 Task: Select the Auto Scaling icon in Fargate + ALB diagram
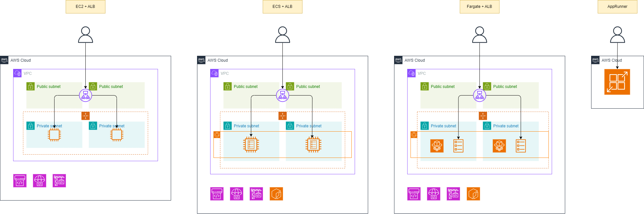pyautogui.click(x=483, y=116)
